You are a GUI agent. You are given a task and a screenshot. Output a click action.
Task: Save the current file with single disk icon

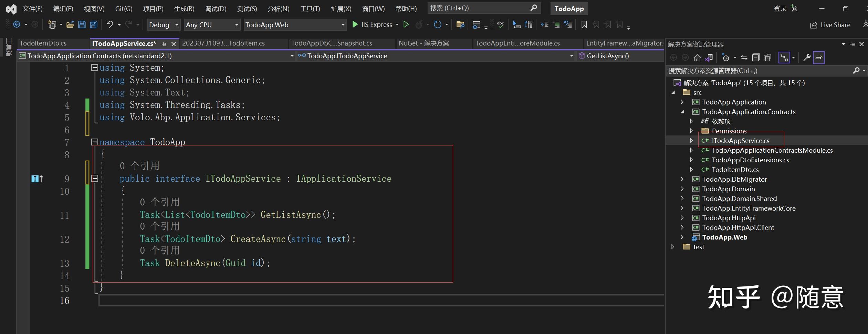click(82, 24)
